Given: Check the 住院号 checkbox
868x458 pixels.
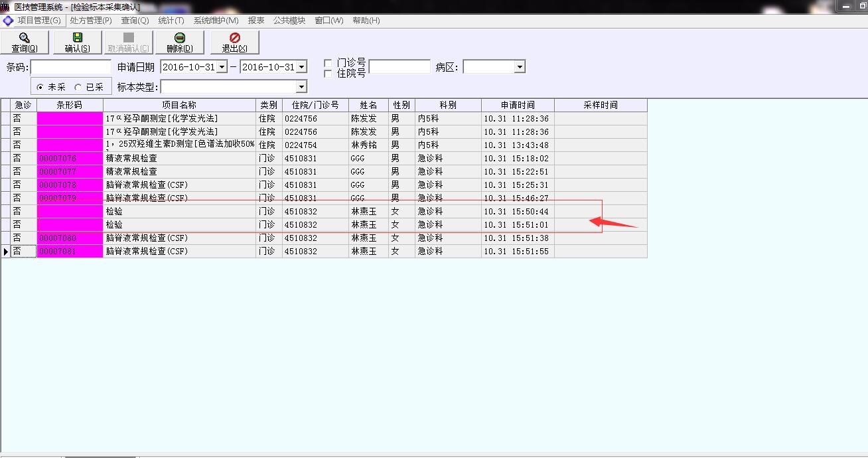Looking at the screenshot, I should (x=328, y=73).
